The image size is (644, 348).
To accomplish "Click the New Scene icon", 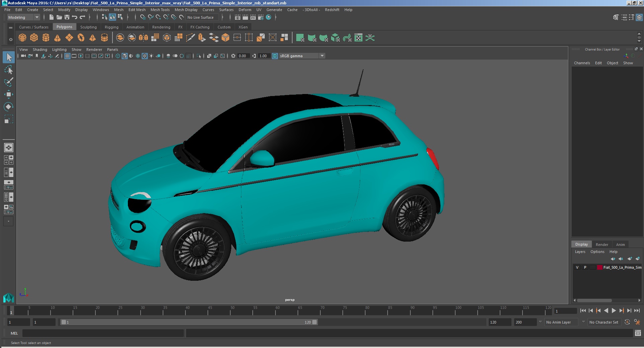I will pos(51,17).
